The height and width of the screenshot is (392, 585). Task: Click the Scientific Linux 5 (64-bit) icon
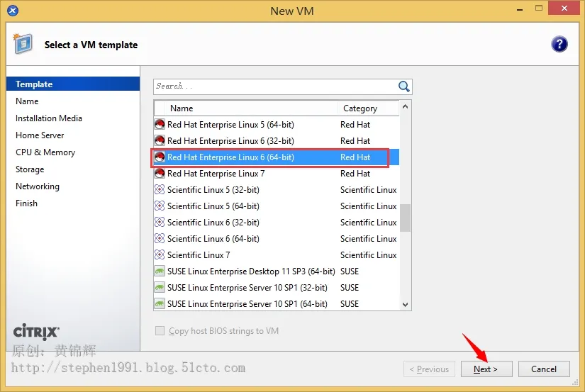pyautogui.click(x=160, y=206)
